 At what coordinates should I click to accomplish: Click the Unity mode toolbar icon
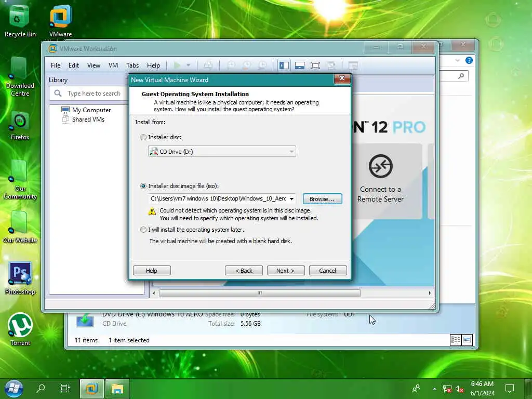tap(331, 65)
